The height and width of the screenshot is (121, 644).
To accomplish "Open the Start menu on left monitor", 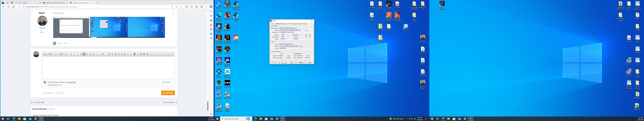I will (3, 119).
